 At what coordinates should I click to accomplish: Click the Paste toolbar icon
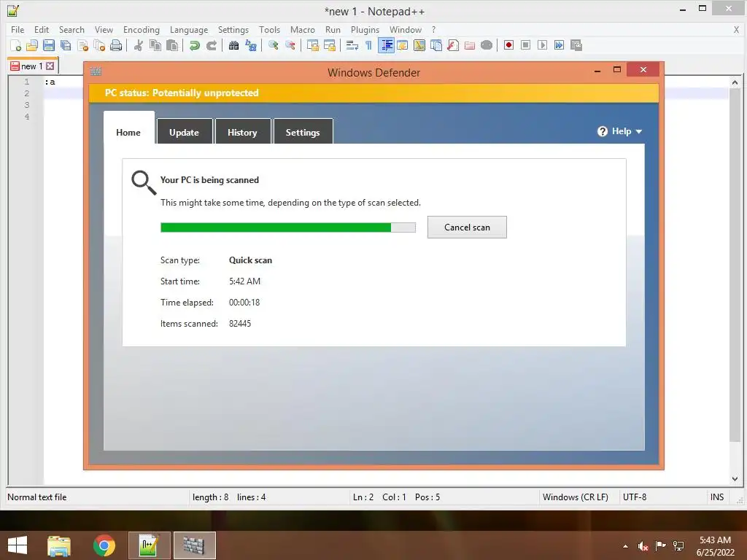(x=172, y=45)
